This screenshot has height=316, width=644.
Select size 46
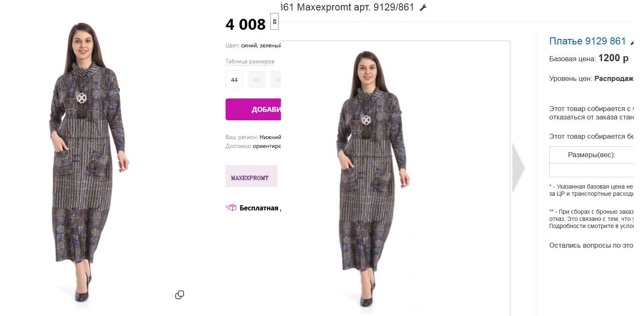[x=257, y=80]
